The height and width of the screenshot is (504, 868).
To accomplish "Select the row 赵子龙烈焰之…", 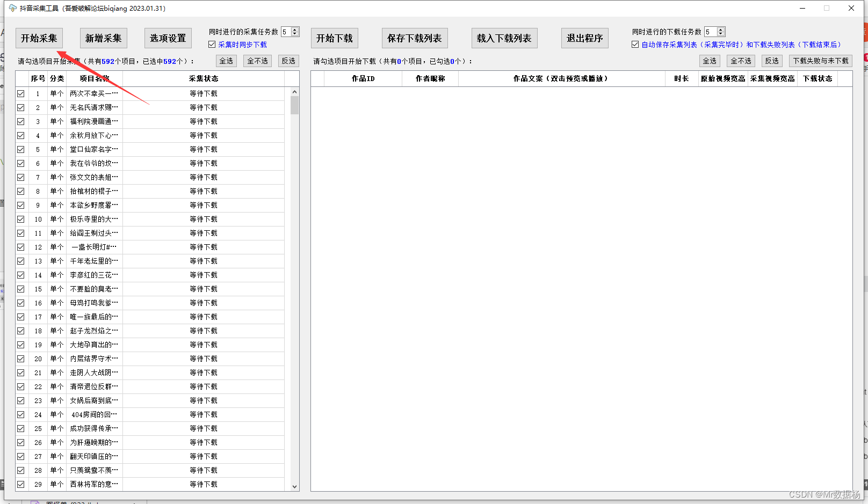I will 150,331.
